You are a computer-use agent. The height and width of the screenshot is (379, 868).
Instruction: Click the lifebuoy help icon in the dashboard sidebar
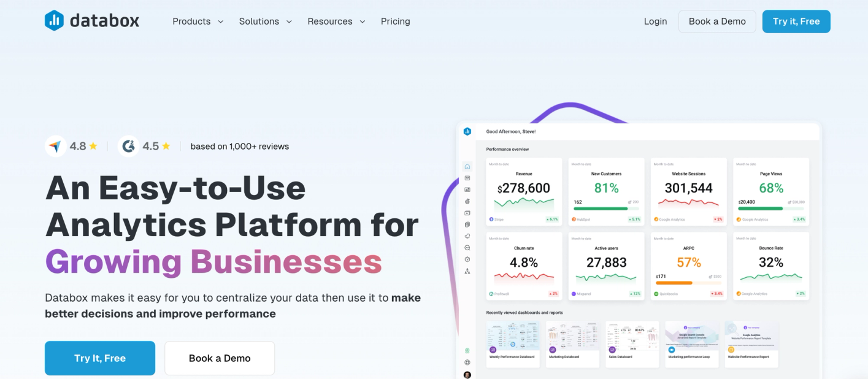coord(467,362)
